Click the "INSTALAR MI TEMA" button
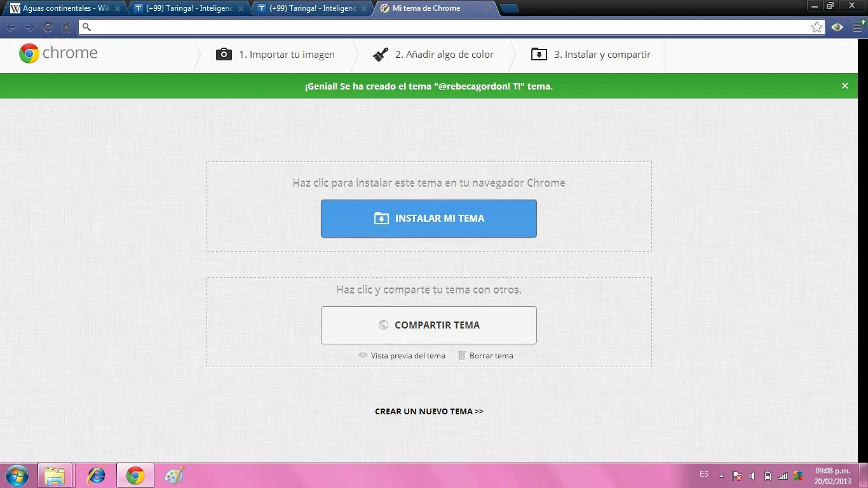Viewport: 868px width, 488px height. click(429, 218)
